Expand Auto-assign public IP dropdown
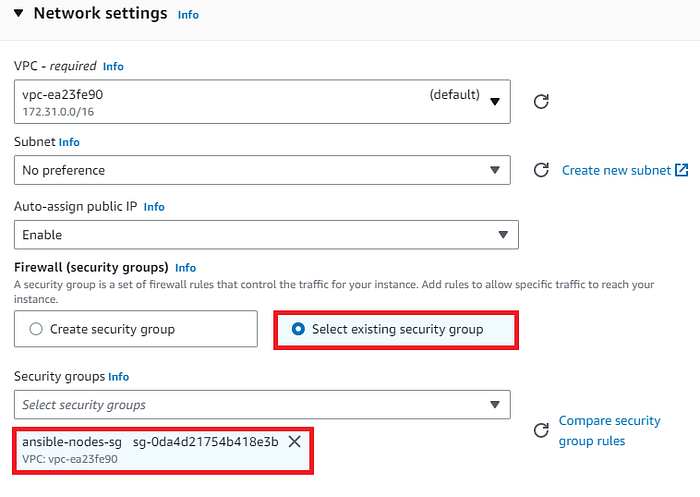The height and width of the screenshot is (497, 700). [266, 235]
